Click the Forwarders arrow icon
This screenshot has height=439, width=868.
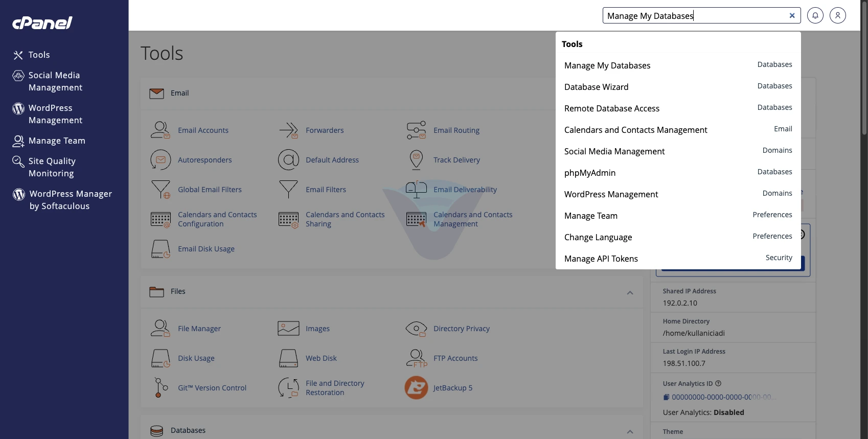coord(288,130)
